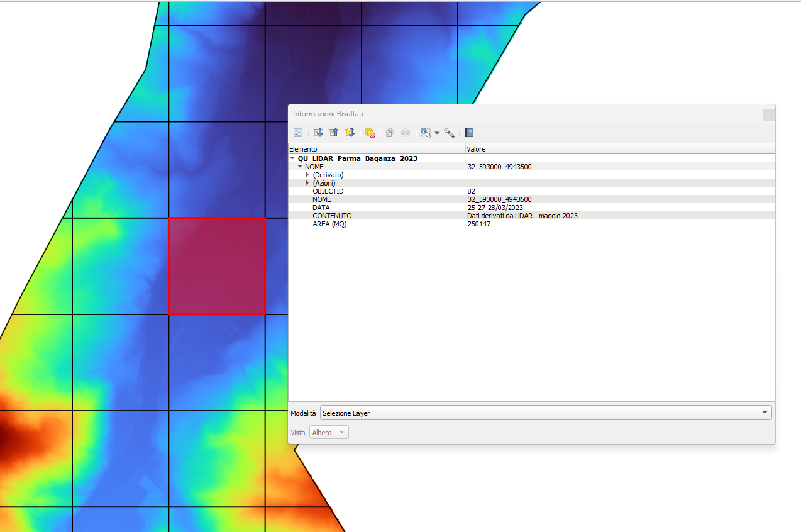
Task: Toggle expand new results by default
Action: click(x=350, y=133)
